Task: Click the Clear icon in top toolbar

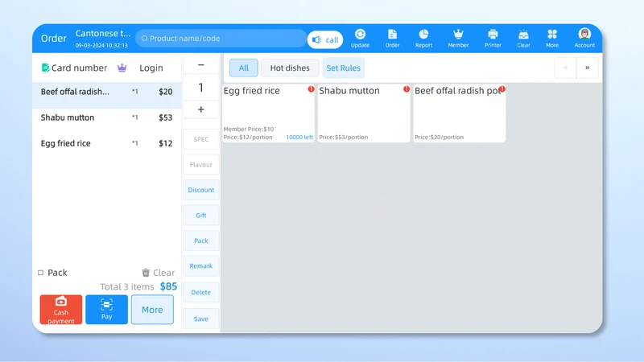Action: (523, 35)
